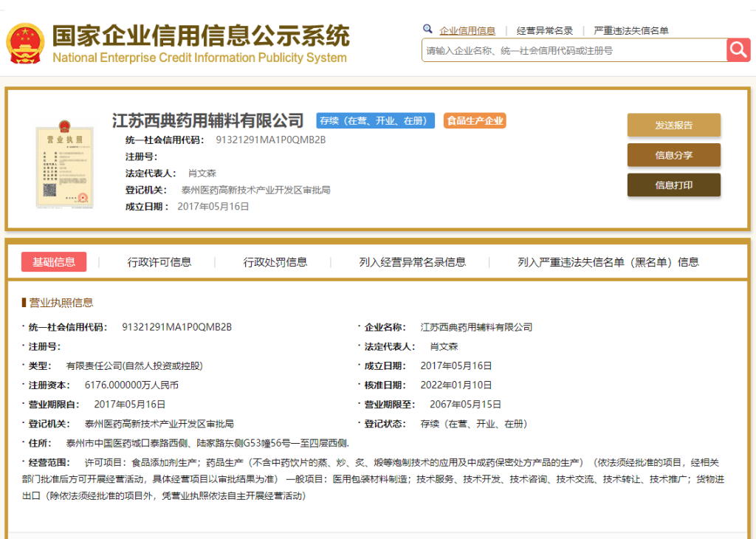
Task: Open the 企业信用信息 navigation link
Action: (467, 28)
